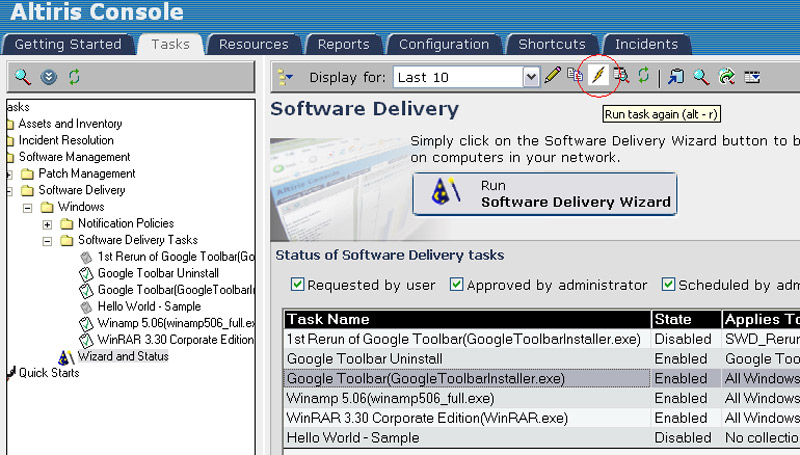
Task: Click the blue double-chevron icon above the tree
Action: 48,77
